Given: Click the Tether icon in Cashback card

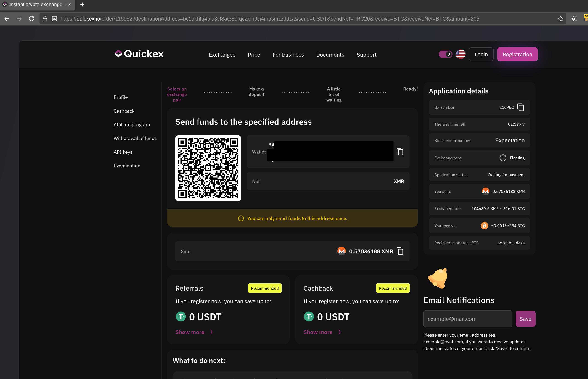Looking at the screenshot, I should 309,316.
